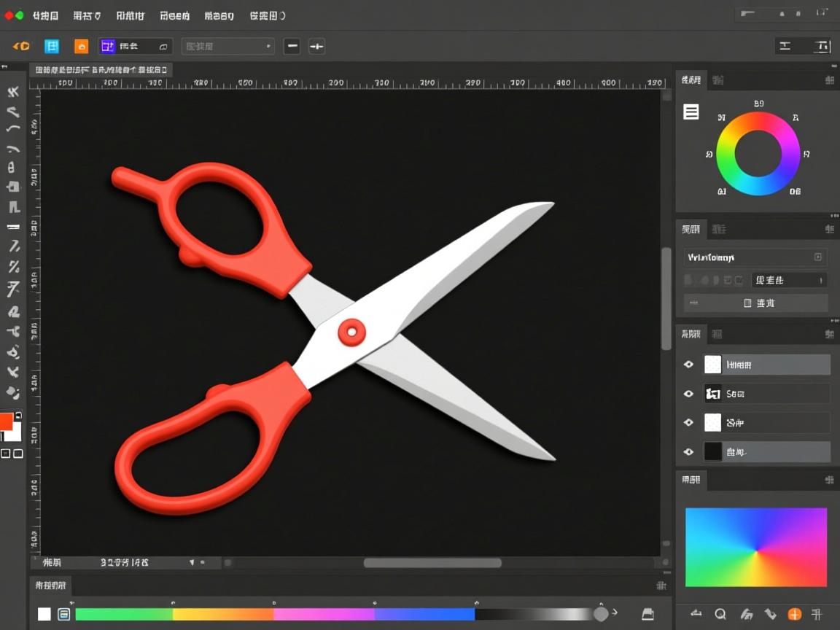The width and height of the screenshot is (840, 630).
Task: Open the first menu in the menu bar
Action: click(45, 15)
